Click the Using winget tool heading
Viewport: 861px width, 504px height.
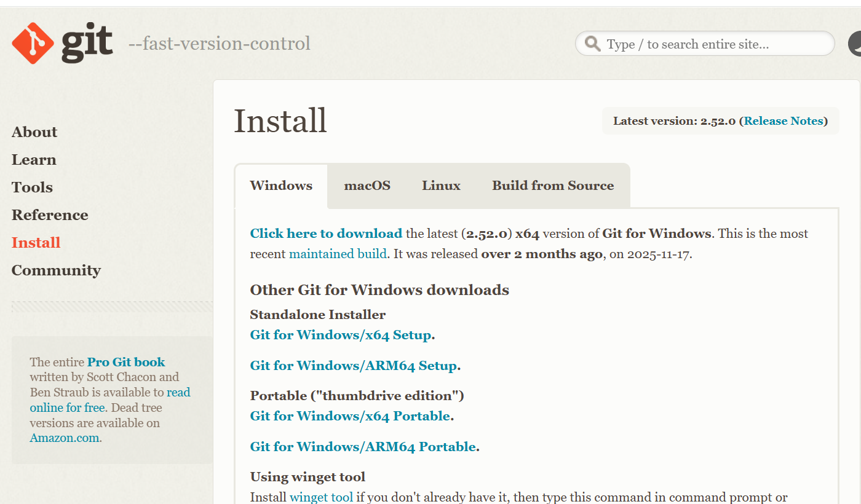point(307,477)
